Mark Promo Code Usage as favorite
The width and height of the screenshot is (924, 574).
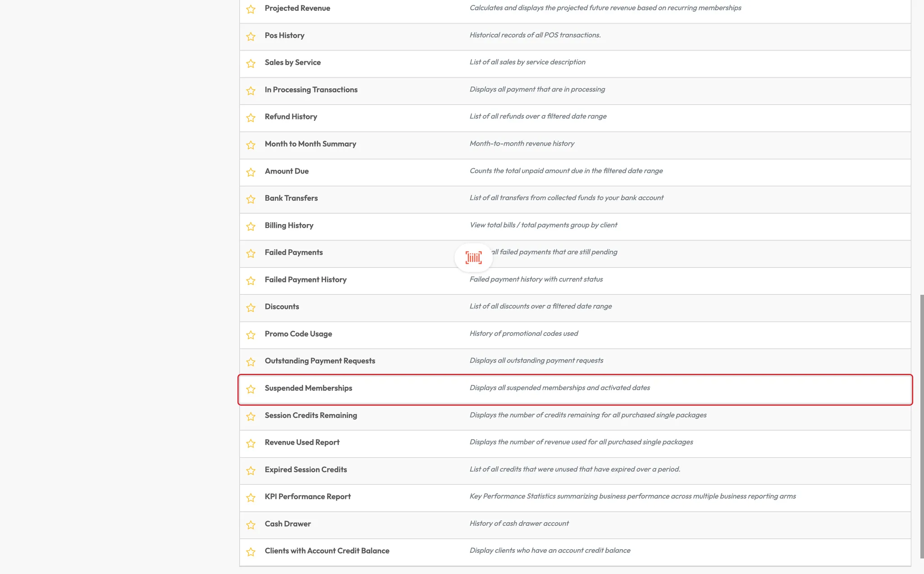(x=251, y=335)
